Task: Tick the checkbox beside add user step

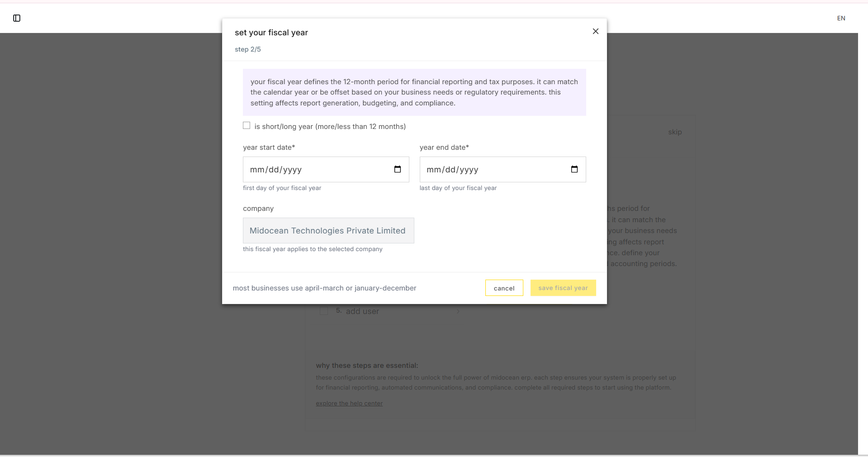Action: (x=324, y=311)
